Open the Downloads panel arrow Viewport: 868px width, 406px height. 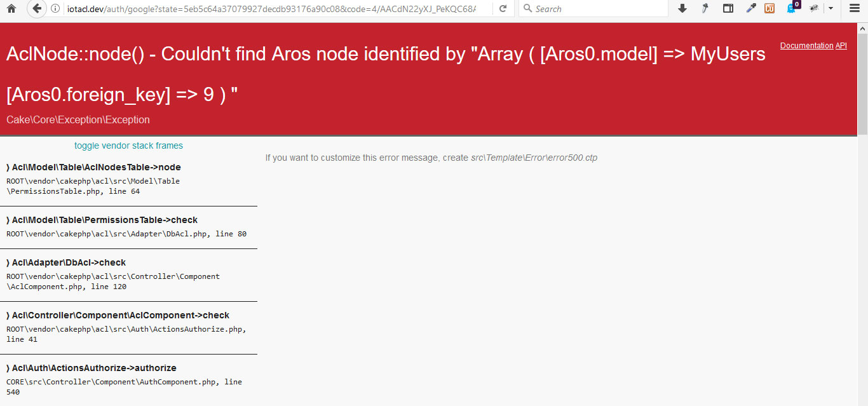682,8
